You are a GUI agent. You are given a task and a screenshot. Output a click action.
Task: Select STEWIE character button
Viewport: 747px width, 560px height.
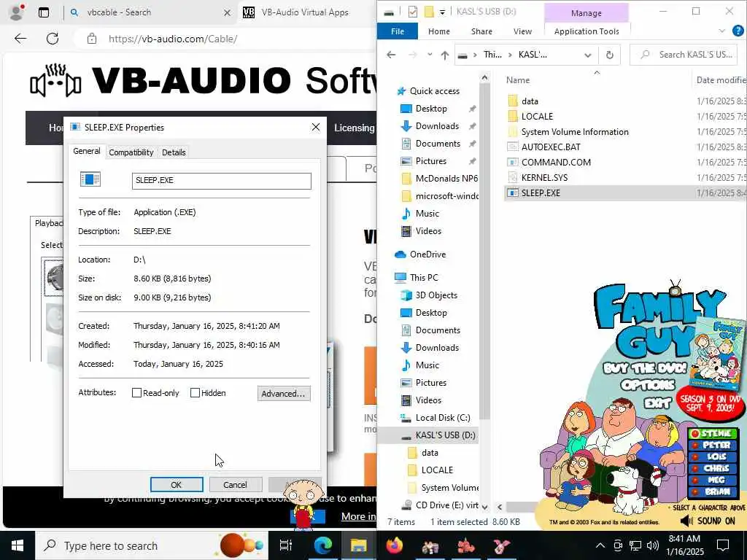click(x=713, y=433)
